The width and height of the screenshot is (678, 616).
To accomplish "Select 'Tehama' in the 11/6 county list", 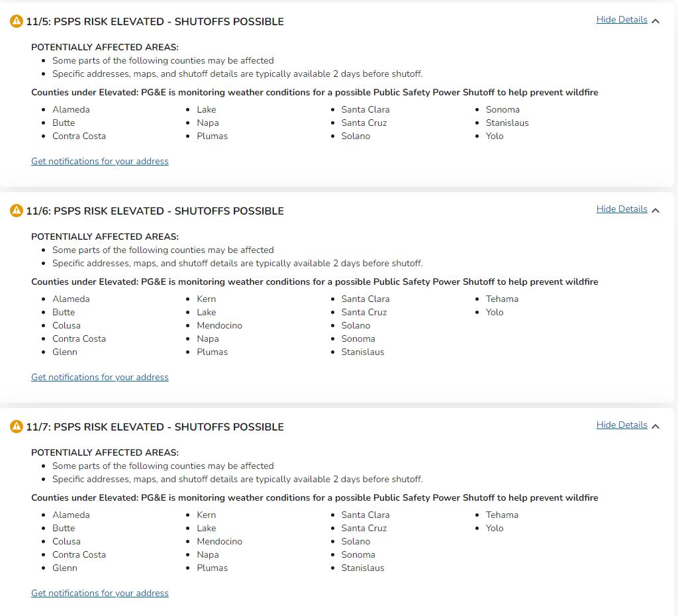I will click(502, 299).
